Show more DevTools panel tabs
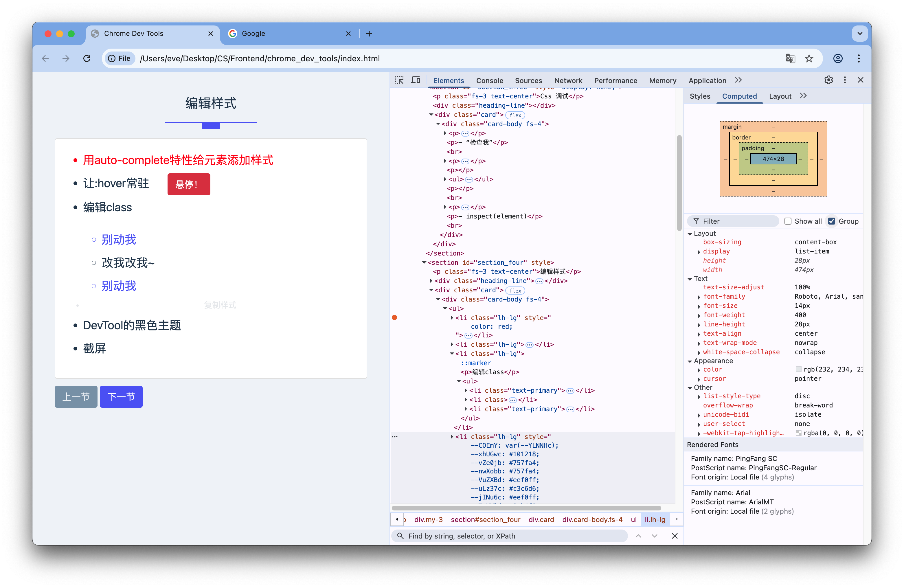The width and height of the screenshot is (904, 588). pyautogui.click(x=738, y=80)
